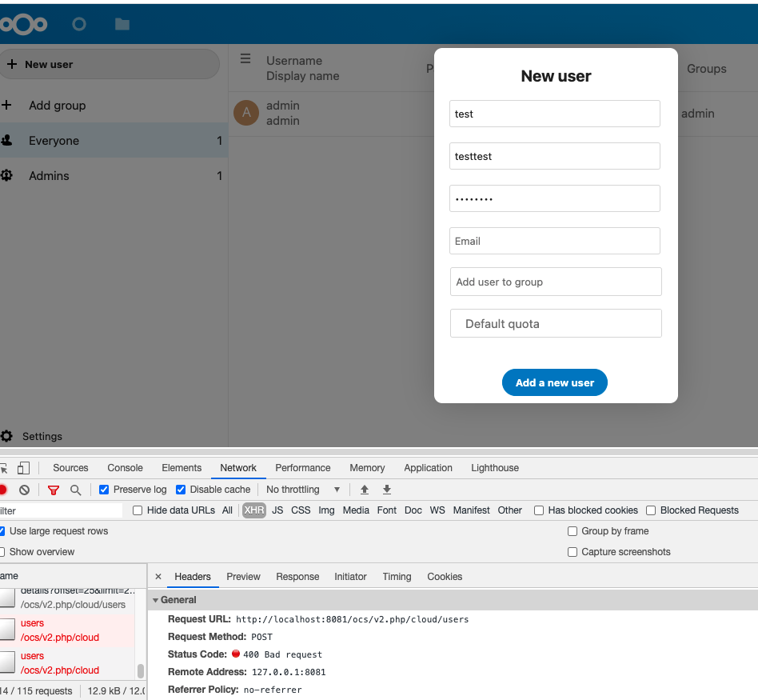This screenshot has width=758, height=700.
Task: Open network search magnifier icon
Action: click(x=75, y=490)
